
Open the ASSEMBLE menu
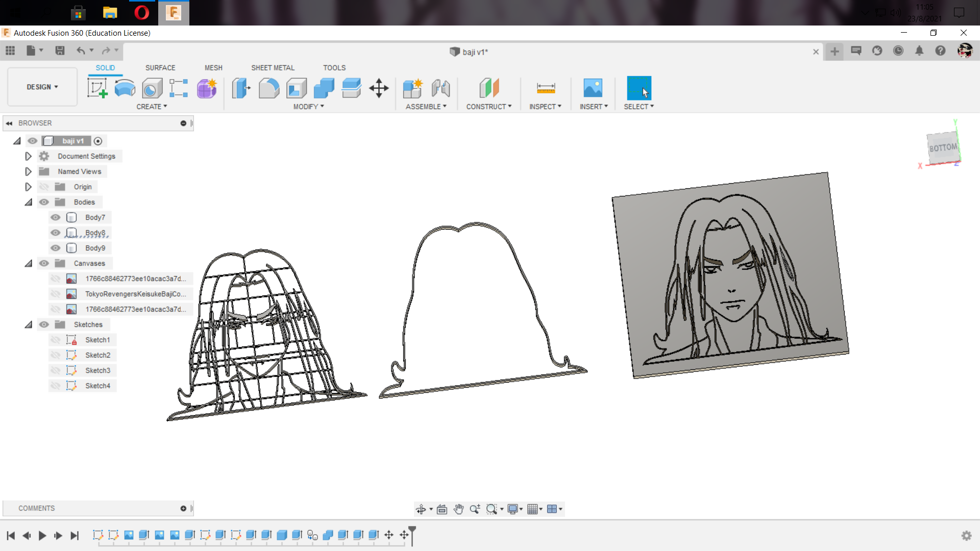(426, 107)
